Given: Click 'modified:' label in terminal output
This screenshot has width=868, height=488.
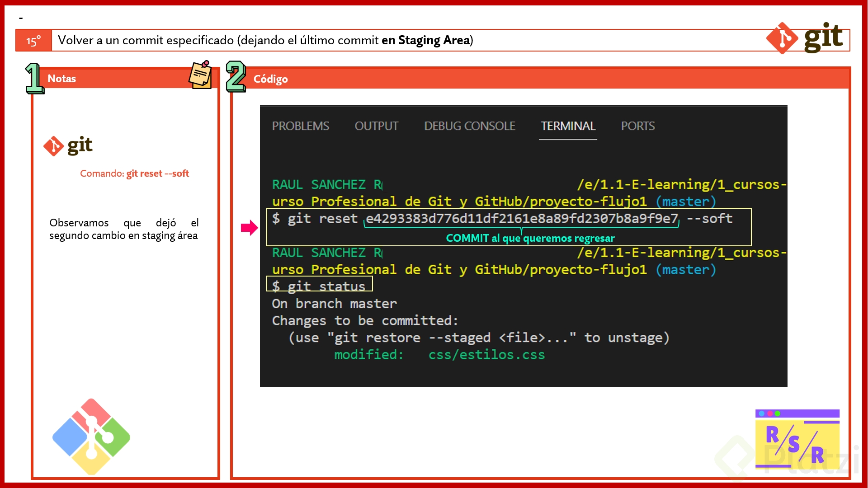Looking at the screenshot, I should [368, 355].
